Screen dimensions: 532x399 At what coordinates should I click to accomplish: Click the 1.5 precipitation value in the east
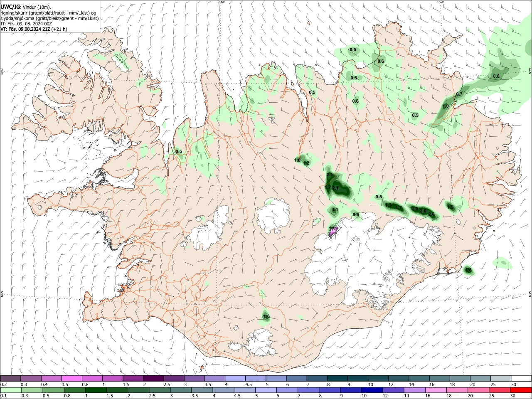(x=451, y=207)
